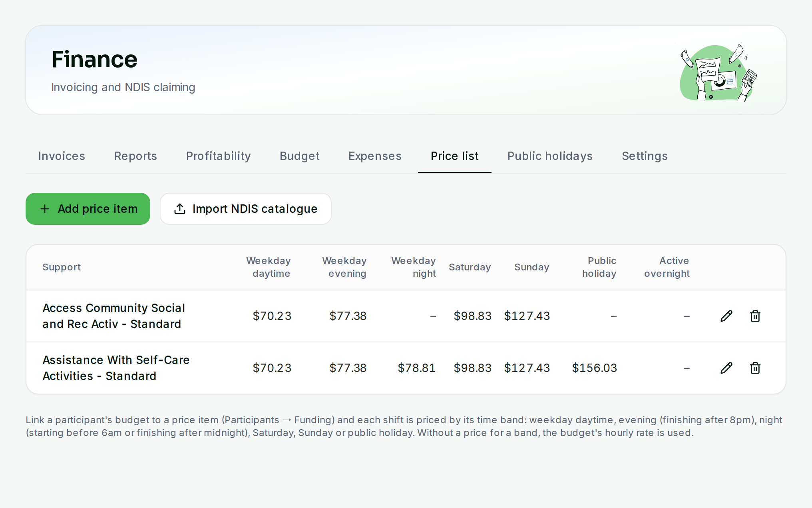Click the Sunday column header

[x=531, y=267]
